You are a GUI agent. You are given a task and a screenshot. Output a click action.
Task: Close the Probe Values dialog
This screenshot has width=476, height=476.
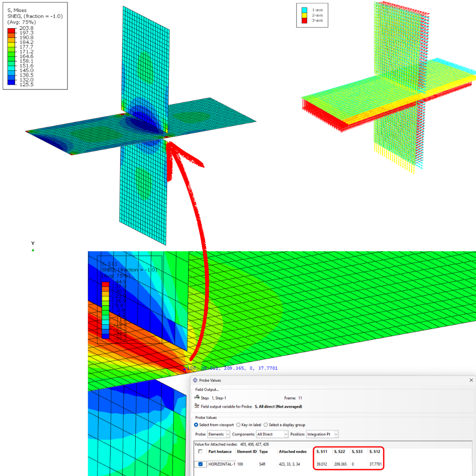tap(471, 380)
